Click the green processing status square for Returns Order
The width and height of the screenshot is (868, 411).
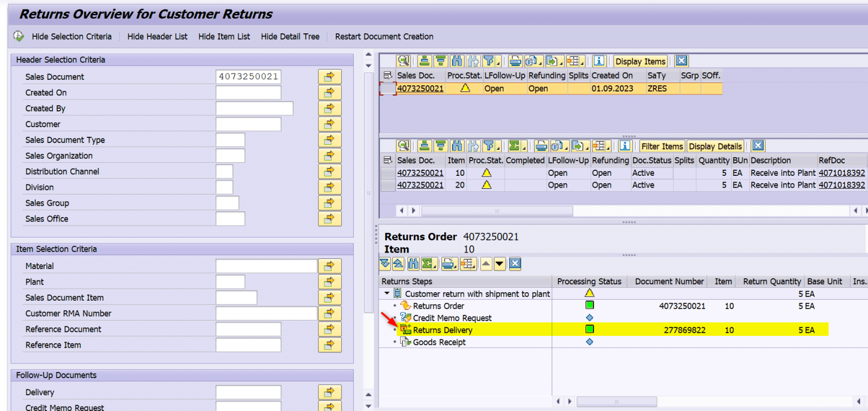click(589, 305)
